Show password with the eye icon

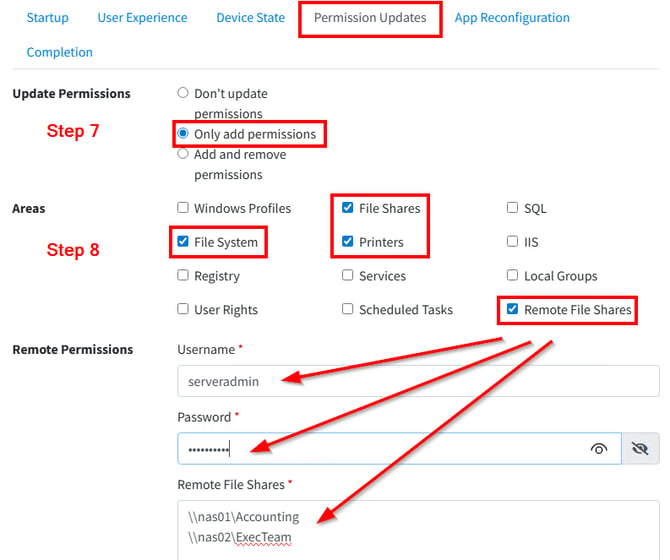(x=599, y=449)
